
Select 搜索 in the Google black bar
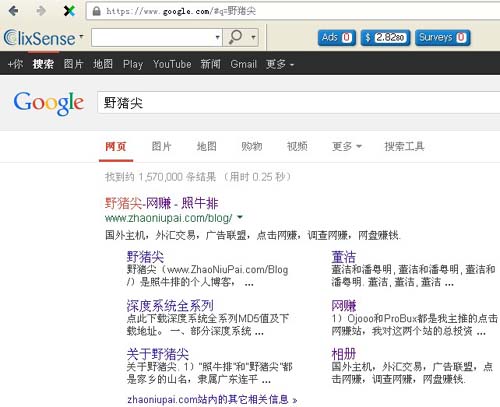43,64
